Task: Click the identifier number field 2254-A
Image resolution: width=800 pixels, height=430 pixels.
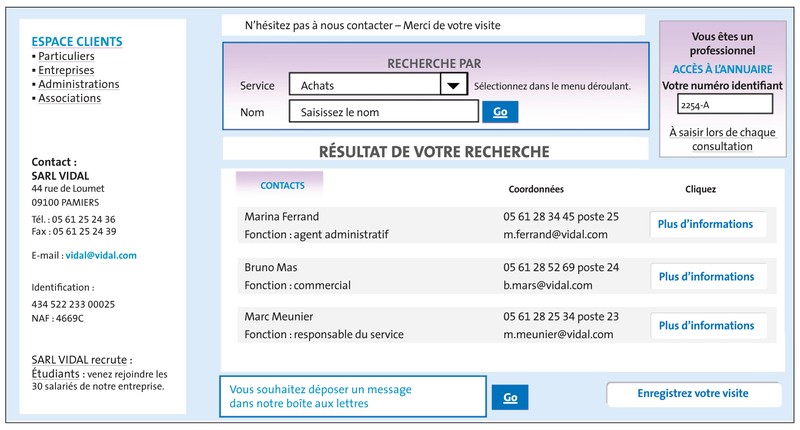Action: tap(724, 104)
